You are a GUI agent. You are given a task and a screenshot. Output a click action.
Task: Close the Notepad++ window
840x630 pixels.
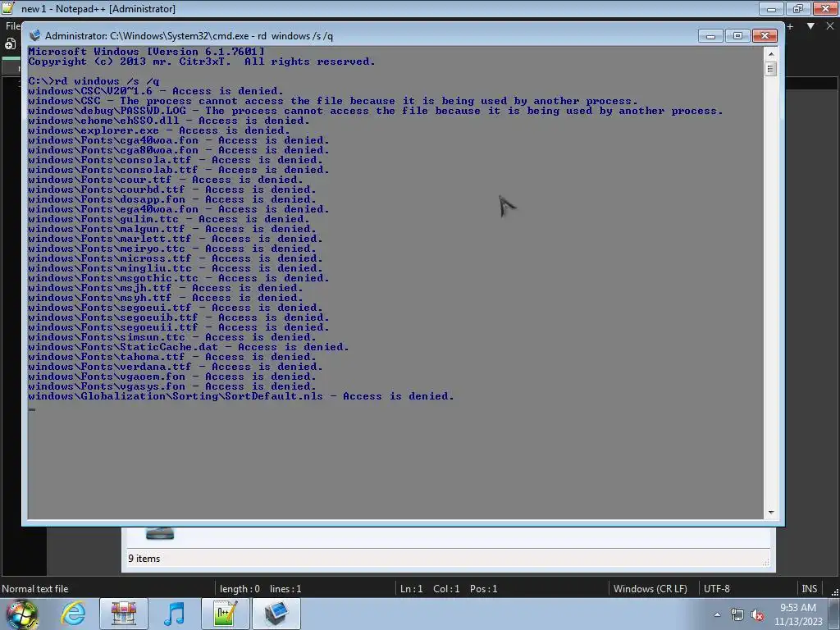[825, 8]
